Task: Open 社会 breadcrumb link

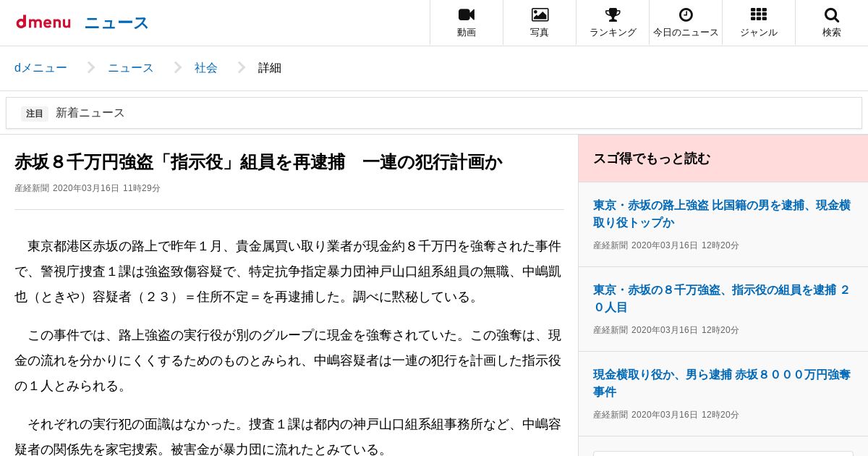Action: pyautogui.click(x=206, y=68)
